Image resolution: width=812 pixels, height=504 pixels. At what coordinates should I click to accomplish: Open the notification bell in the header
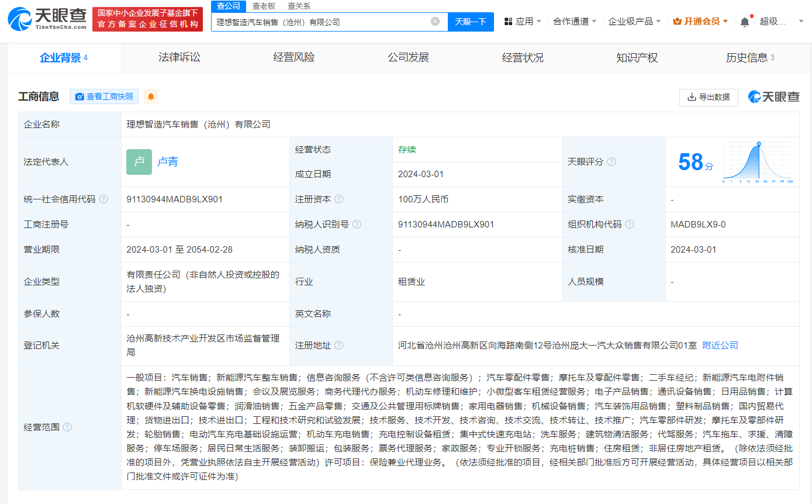745,22
